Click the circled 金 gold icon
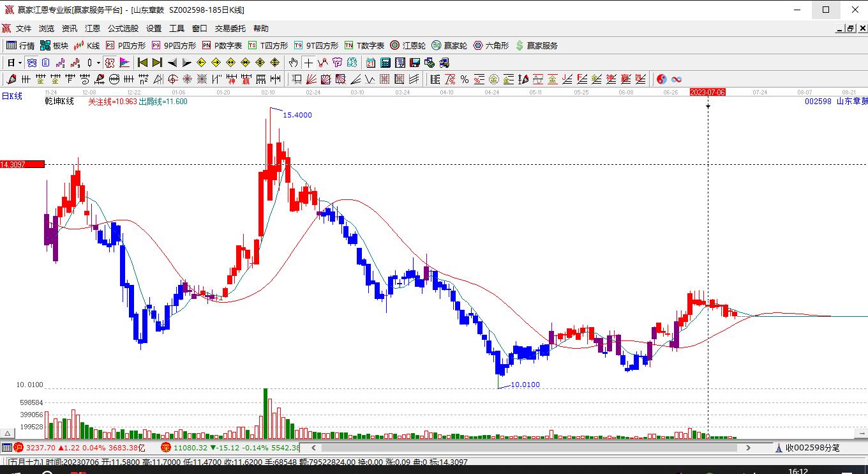This screenshot has height=474, width=868. pyautogui.click(x=494, y=79)
